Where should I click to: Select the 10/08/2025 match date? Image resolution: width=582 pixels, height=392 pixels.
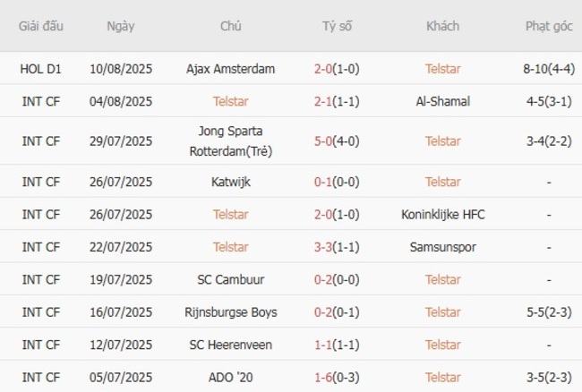tap(121, 68)
